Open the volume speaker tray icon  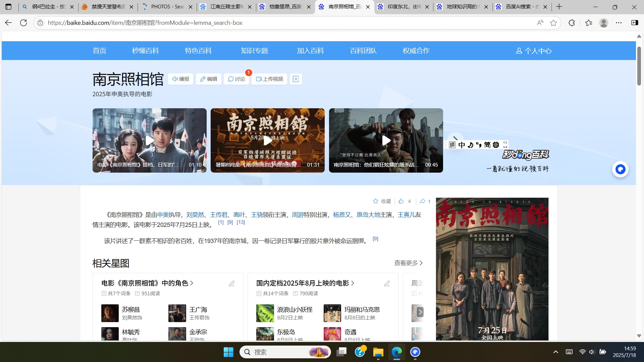pyautogui.click(x=592, y=352)
